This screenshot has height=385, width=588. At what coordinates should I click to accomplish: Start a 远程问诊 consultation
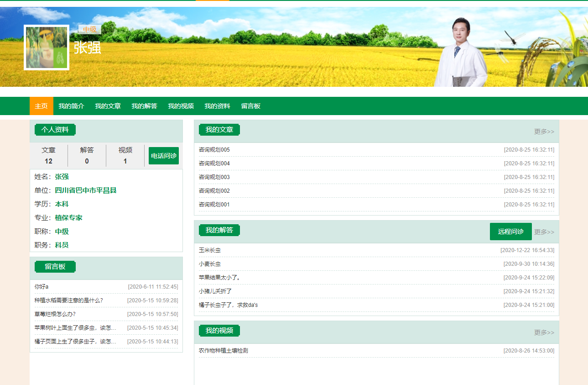tap(510, 232)
